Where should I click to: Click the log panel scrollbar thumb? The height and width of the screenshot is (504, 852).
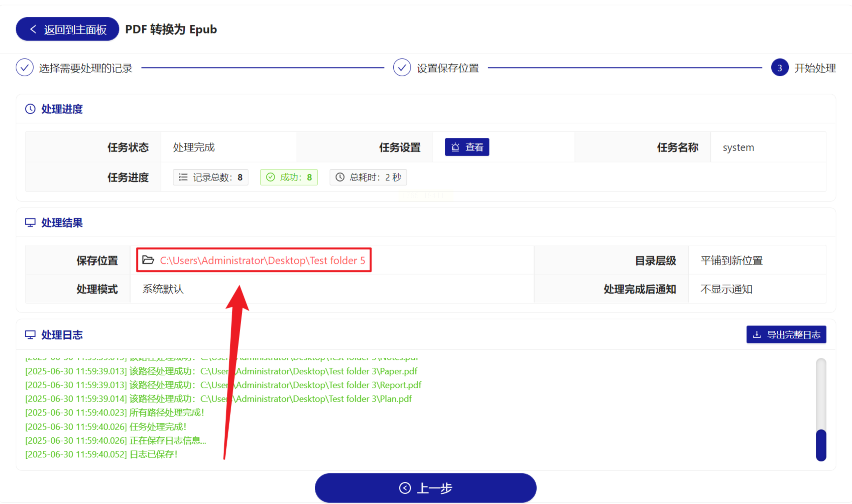pyautogui.click(x=821, y=445)
